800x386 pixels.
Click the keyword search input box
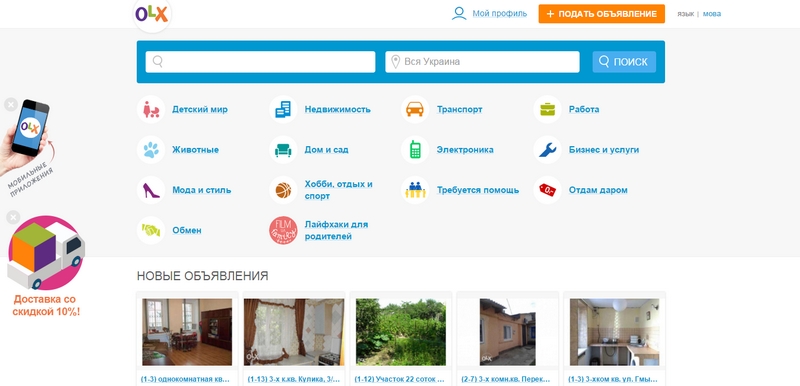click(260, 62)
